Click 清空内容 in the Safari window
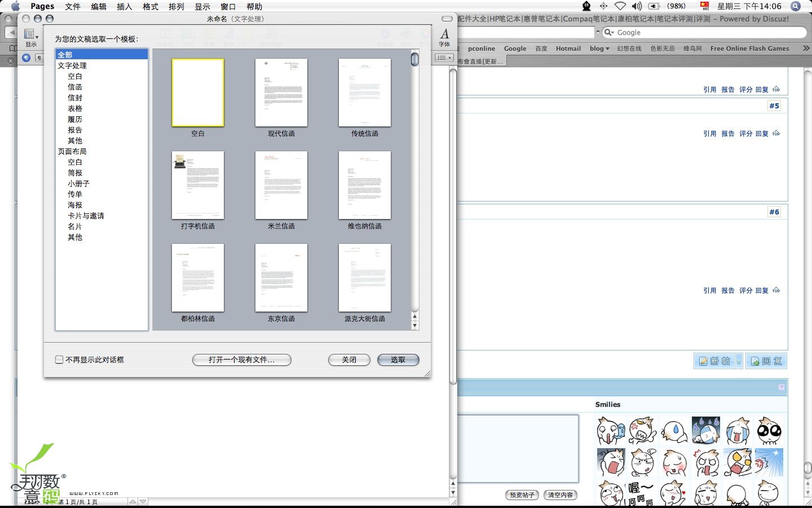 pyautogui.click(x=561, y=495)
